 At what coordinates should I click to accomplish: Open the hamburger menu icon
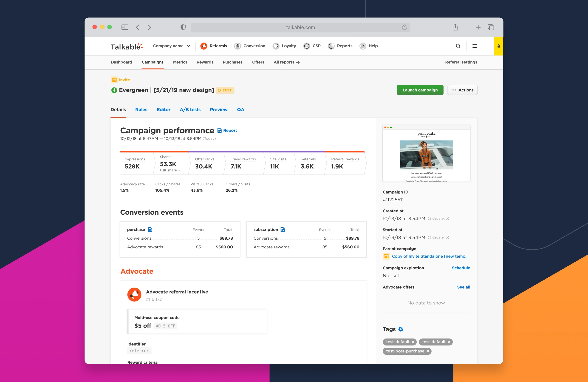475,46
